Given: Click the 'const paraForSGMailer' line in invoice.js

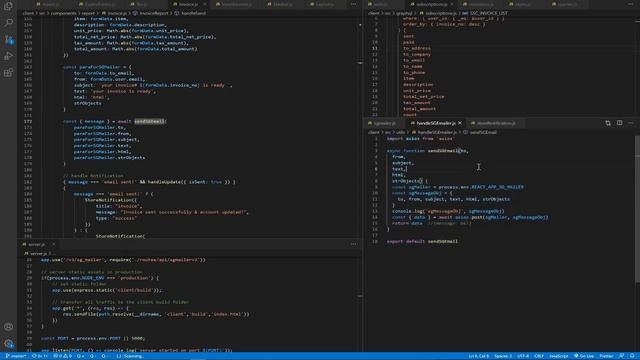Looking at the screenshot, I should click(x=97, y=67).
